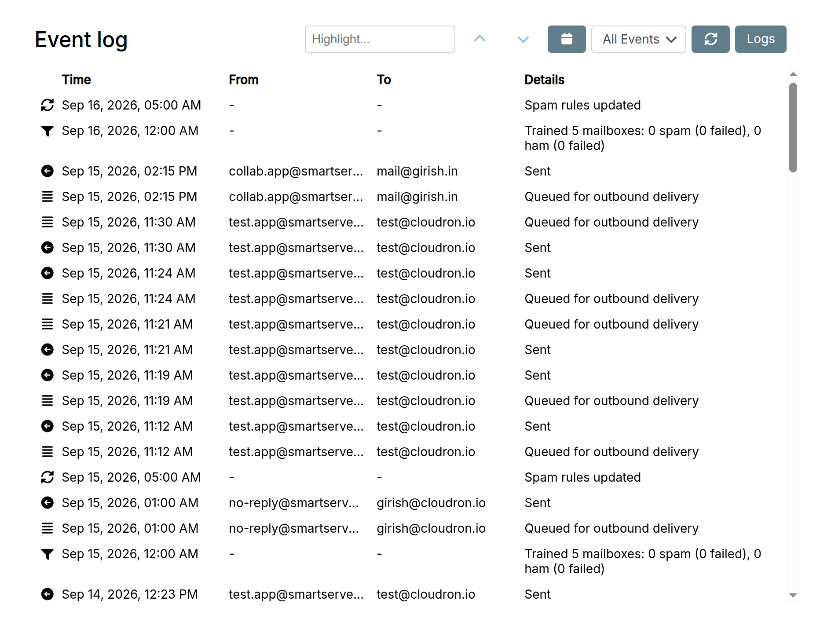Select mail@girish.in in the queued 02:15 PM row
820x644 pixels.
[x=417, y=197]
